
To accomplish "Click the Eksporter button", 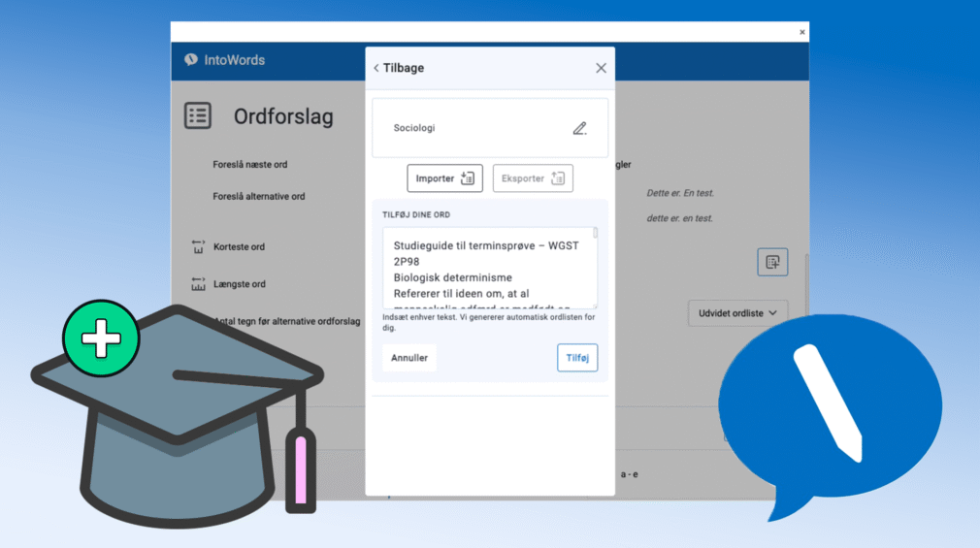I will coord(533,178).
